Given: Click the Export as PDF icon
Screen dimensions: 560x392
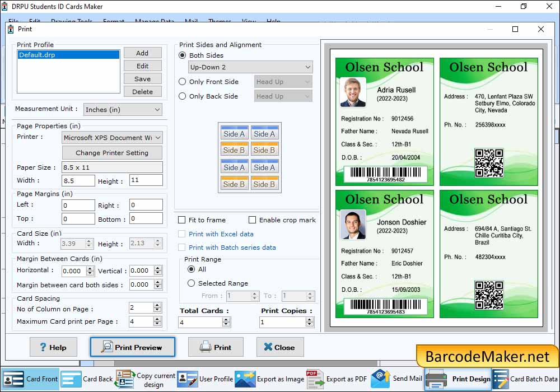Looking at the screenshot, I should [315, 379].
